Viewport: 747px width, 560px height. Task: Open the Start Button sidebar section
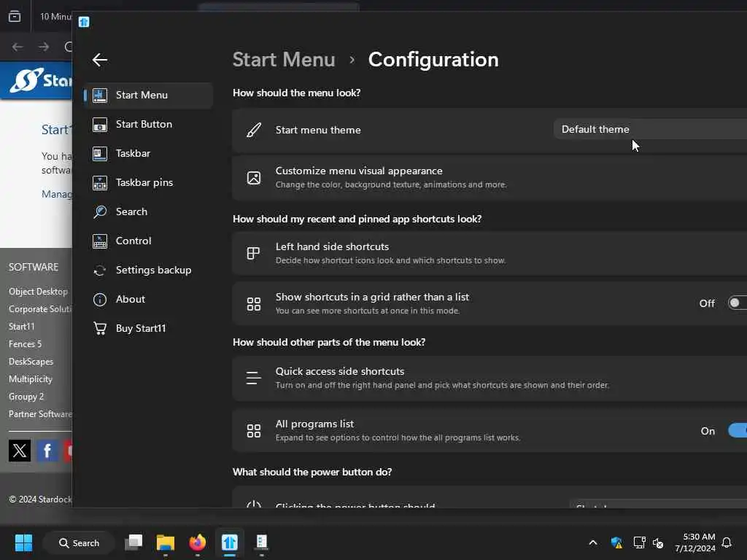coord(147,124)
